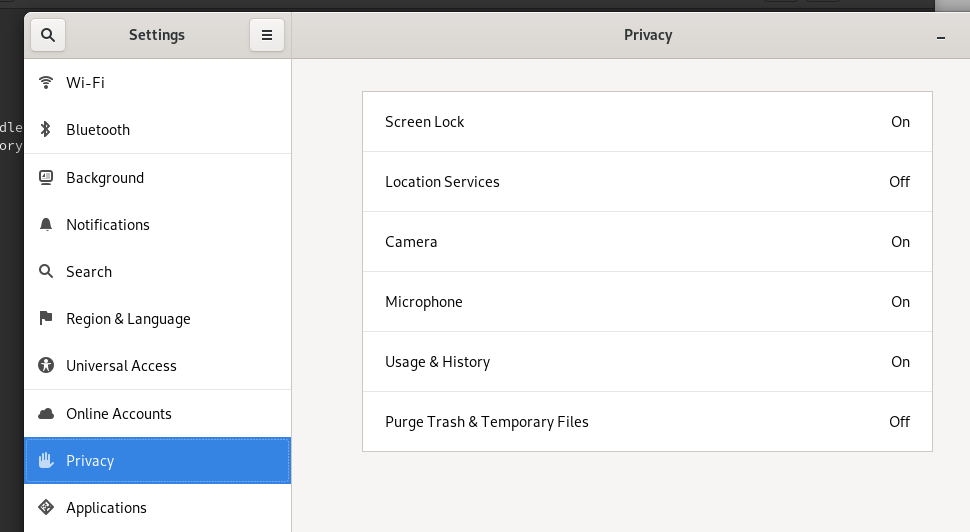
Task: Click the Notifications bell icon
Action: [45, 224]
